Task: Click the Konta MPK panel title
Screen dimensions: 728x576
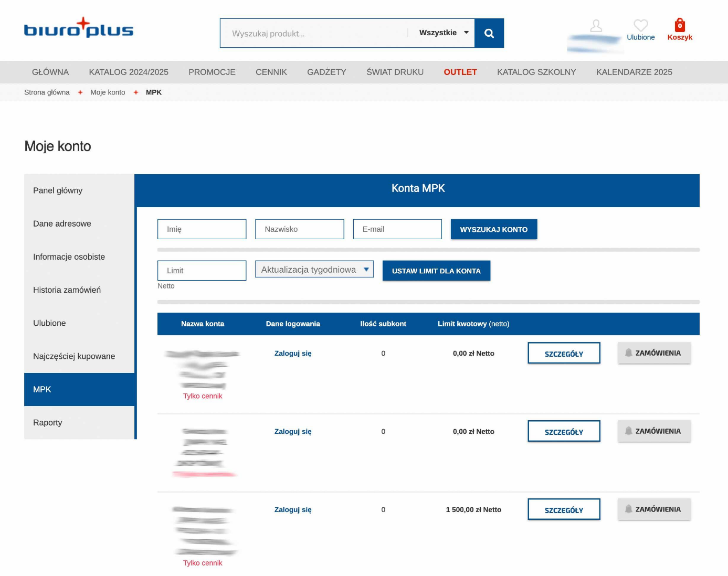Action: click(x=418, y=188)
